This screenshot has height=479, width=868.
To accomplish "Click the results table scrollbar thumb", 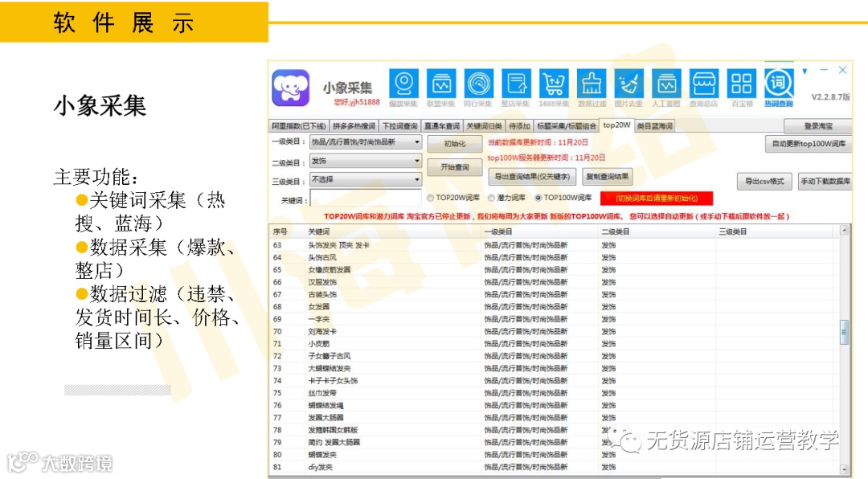I will tap(844, 332).
